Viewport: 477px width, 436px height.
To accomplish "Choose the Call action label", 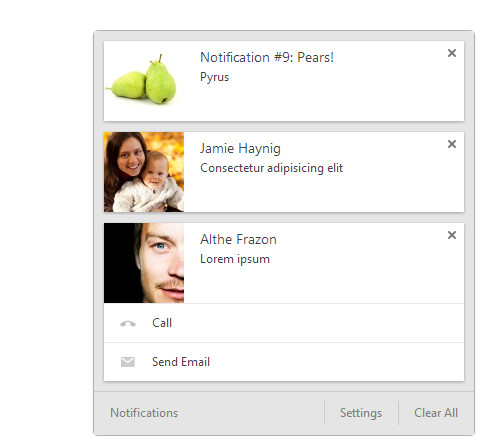I will tap(162, 323).
